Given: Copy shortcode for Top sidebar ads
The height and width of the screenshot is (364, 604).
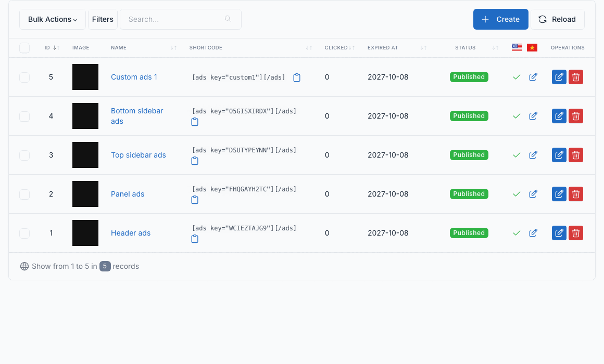Looking at the screenshot, I should (x=195, y=161).
